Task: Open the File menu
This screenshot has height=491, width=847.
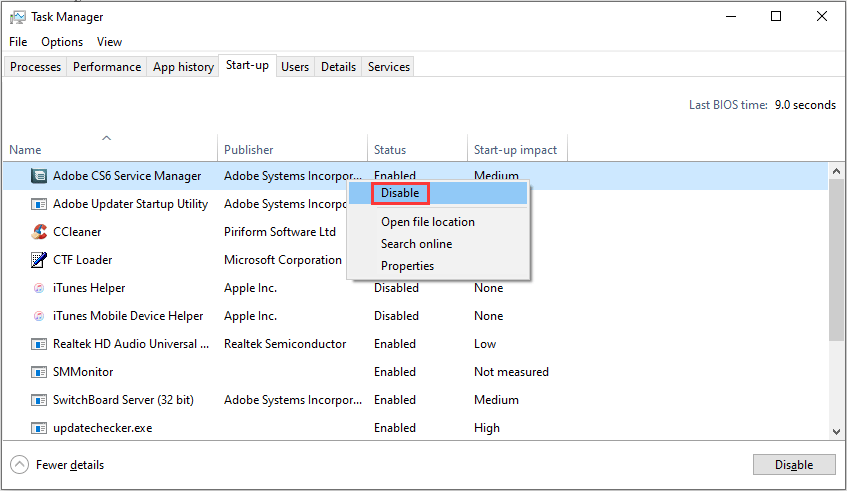Action: coord(18,42)
